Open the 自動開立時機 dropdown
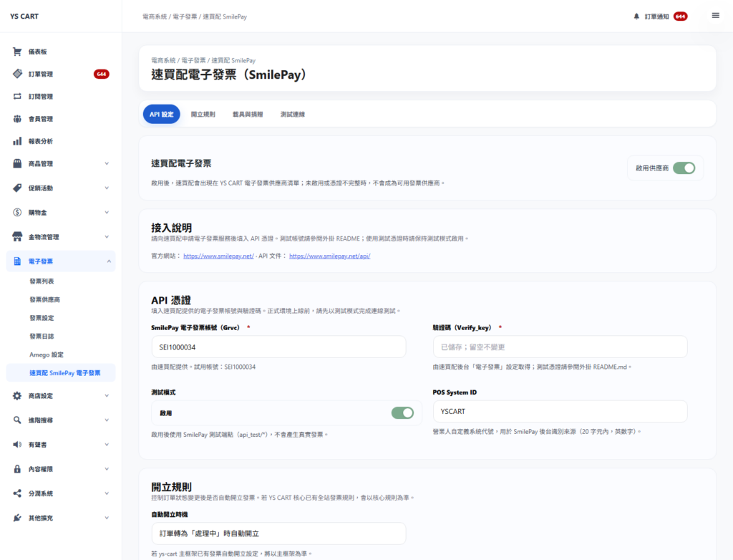 [278, 534]
